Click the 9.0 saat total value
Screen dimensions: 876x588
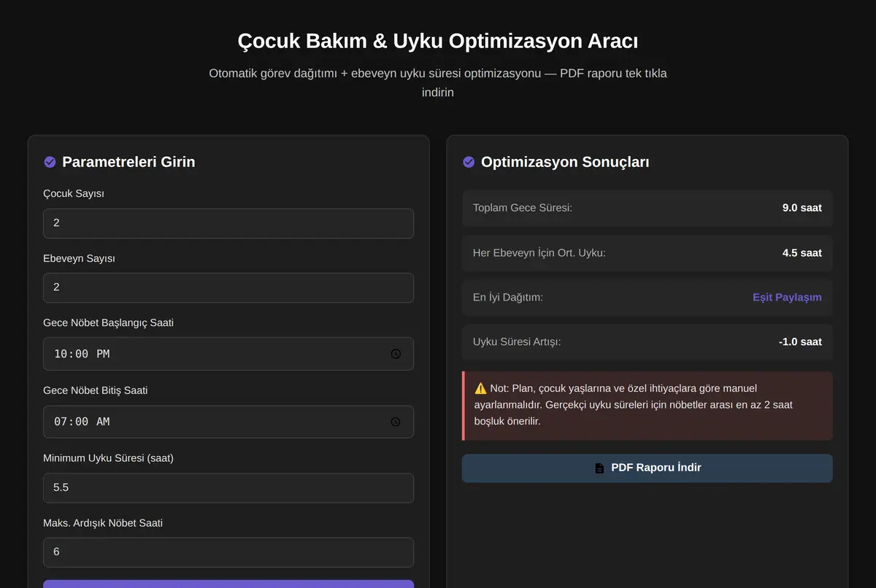(x=802, y=208)
